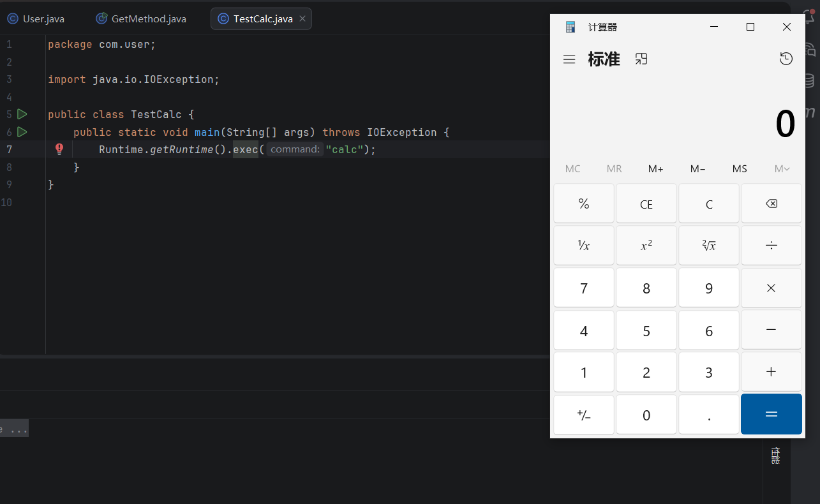Click the MC memory clear button

(573, 169)
